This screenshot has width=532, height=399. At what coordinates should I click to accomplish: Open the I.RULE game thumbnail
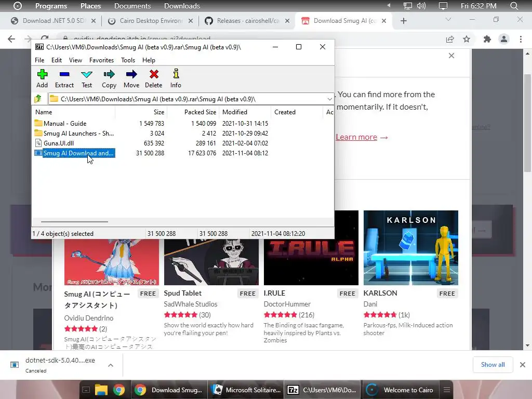tap(311, 261)
